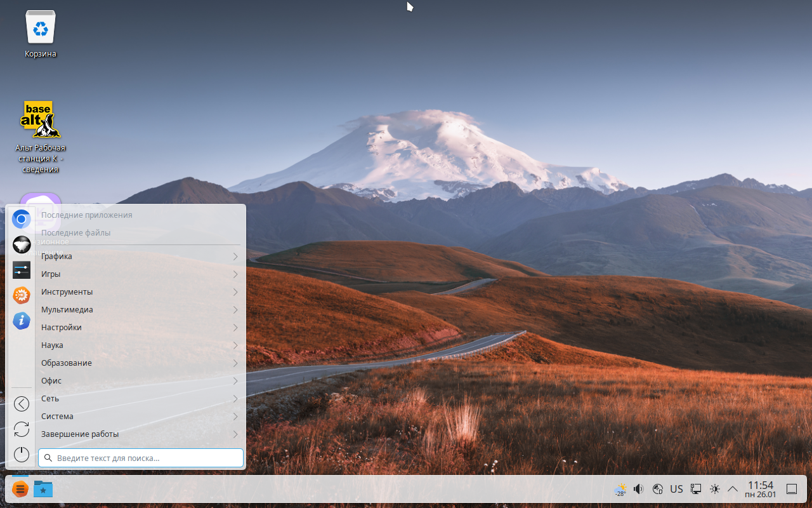Viewport: 812px width, 508px height.
Task: Click the brightness icon in system tray
Action: point(715,489)
